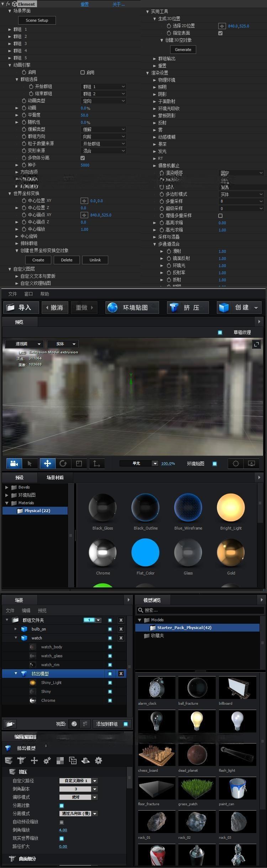Open the 窗口 menu
The image size is (267, 868).
point(28,294)
